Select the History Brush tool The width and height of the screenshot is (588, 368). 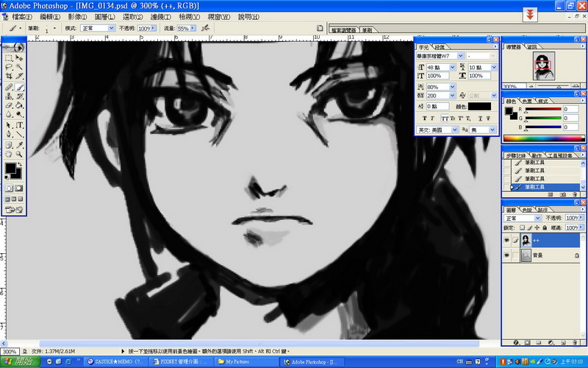[x=19, y=96]
